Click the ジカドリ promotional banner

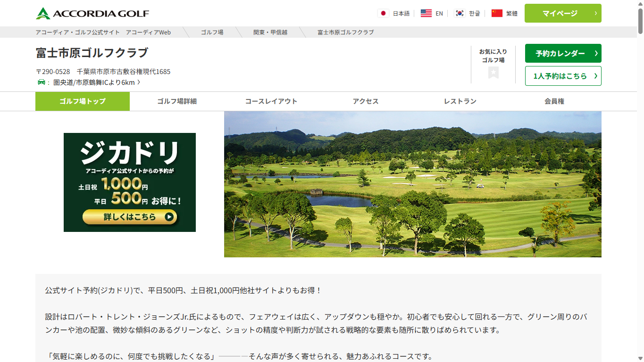(x=130, y=182)
